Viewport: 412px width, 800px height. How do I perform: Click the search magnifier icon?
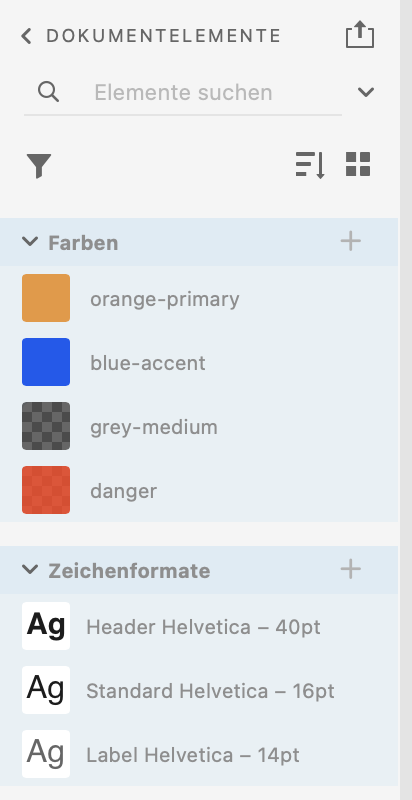click(48, 92)
